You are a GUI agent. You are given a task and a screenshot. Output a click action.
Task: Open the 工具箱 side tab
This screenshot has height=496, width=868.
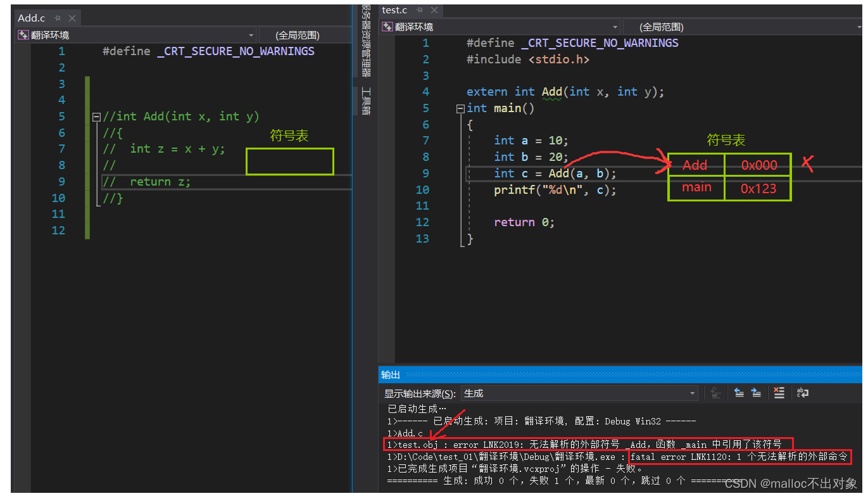366,101
